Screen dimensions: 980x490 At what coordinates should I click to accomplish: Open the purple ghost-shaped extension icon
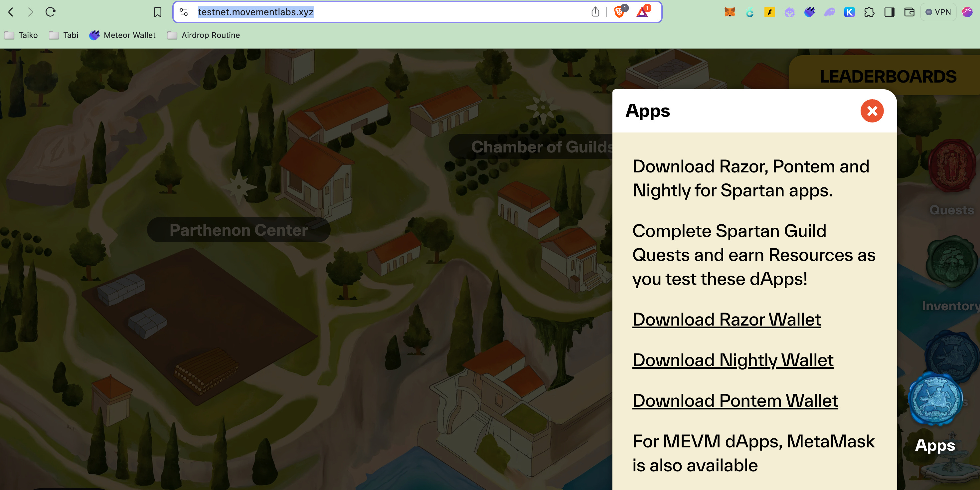pos(829,12)
